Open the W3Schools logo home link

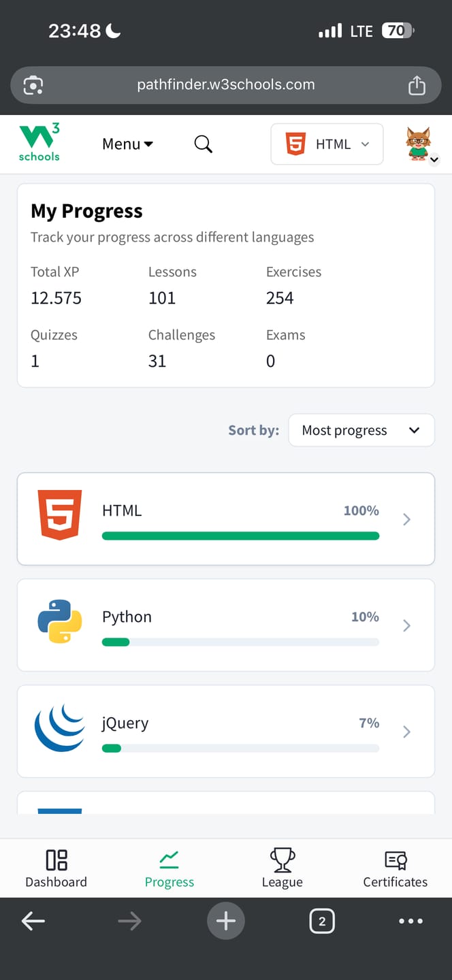pyautogui.click(x=39, y=143)
